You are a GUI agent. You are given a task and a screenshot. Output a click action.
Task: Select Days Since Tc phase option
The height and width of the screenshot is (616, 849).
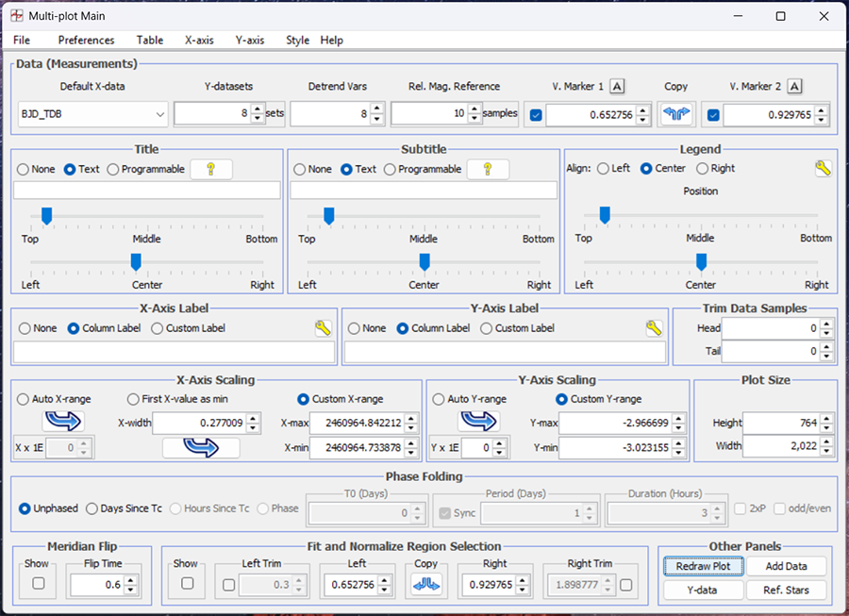(92, 508)
